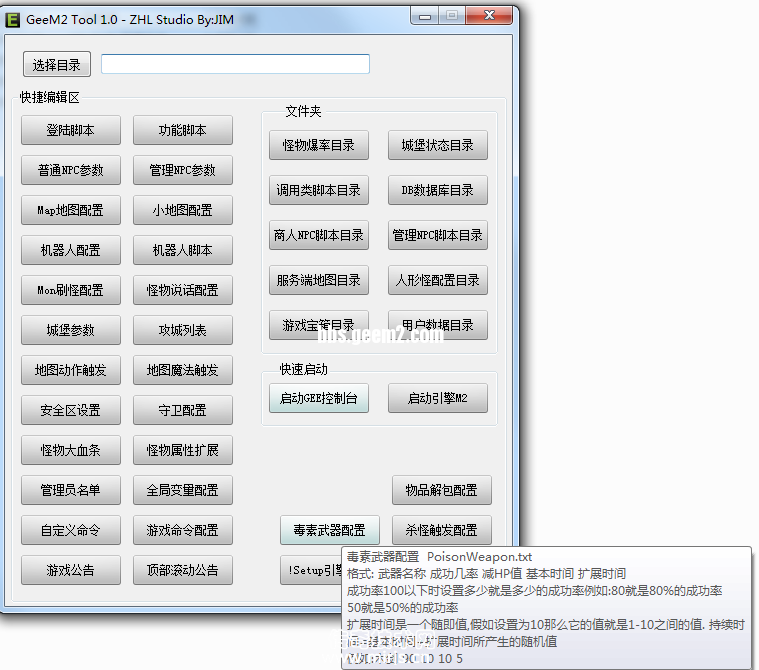The image size is (759, 670).
Task: Open 全局变量配置
Action: coord(183,490)
